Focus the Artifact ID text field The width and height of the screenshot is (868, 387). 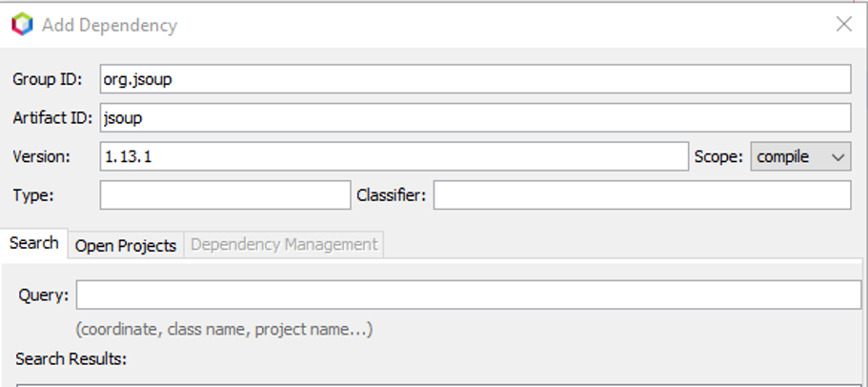474,118
